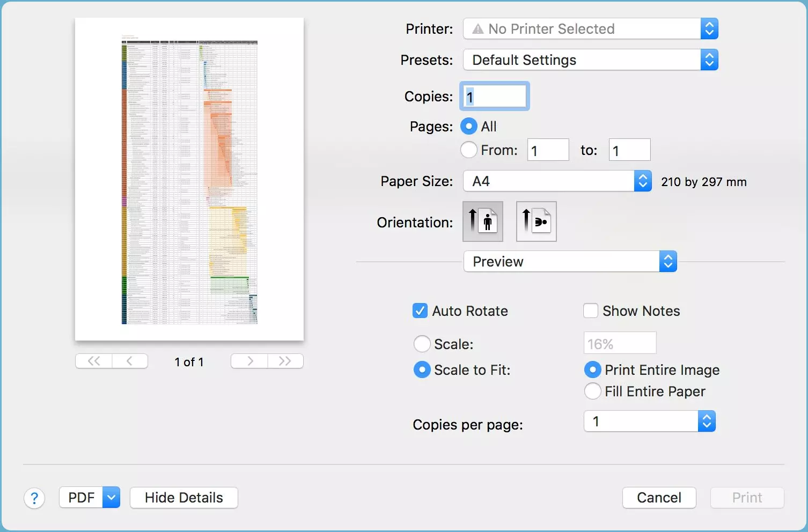The height and width of the screenshot is (532, 808).
Task: Select Fill Entire Paper
Action: pyautogui.click(x=592, y=391)
